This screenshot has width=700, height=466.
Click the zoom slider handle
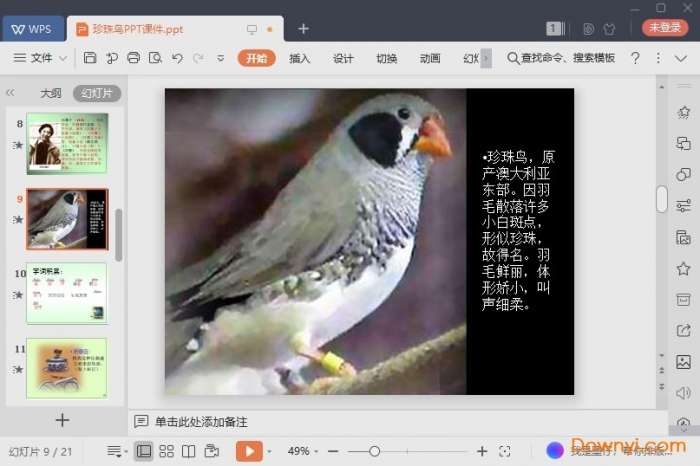(375, 451)
